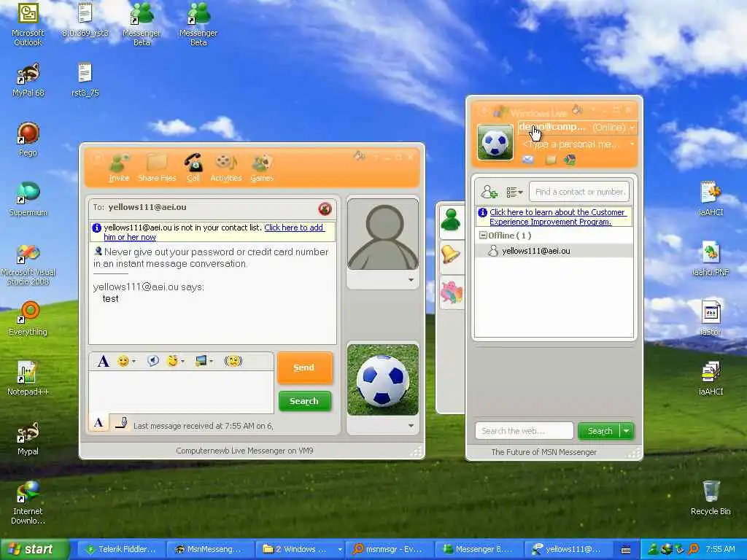Screen dimensions: 747x560
Task: Select the Microsoft Outlook desktop icon
Action: tap(28, 24)
